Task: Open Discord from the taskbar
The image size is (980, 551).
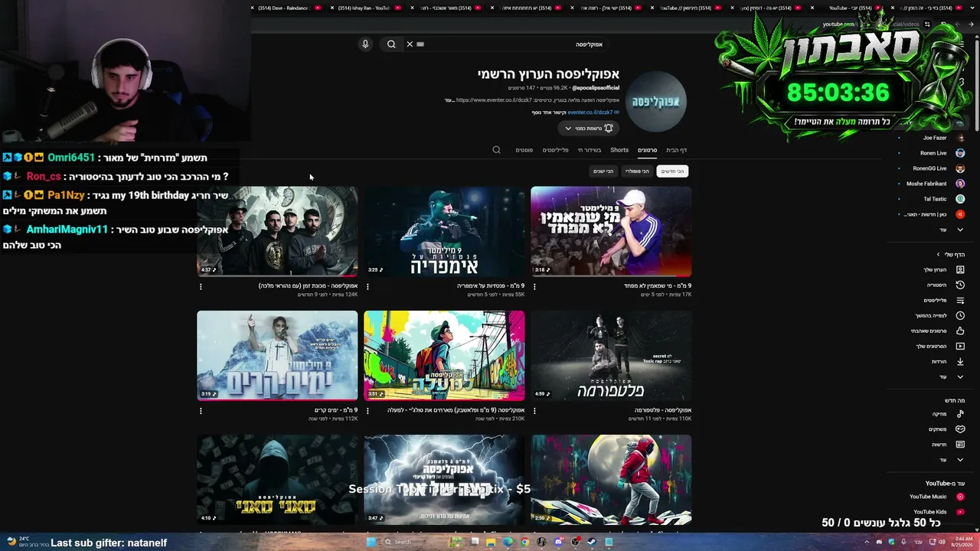Action: 558,542
